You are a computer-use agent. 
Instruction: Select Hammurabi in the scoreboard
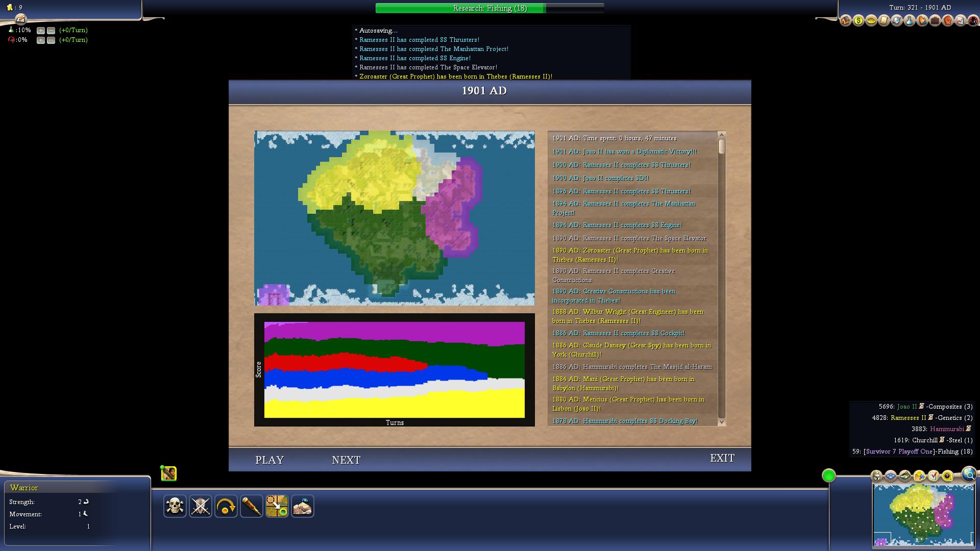[x=947, y=429]
